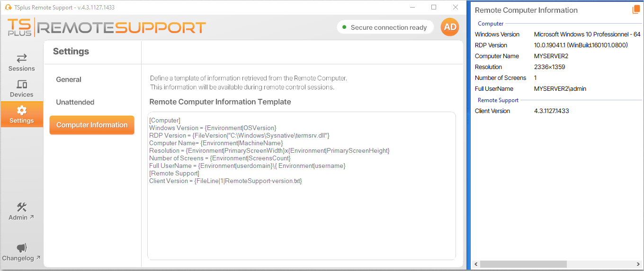Click the RDP Version template line

click(x=239, y=135)
